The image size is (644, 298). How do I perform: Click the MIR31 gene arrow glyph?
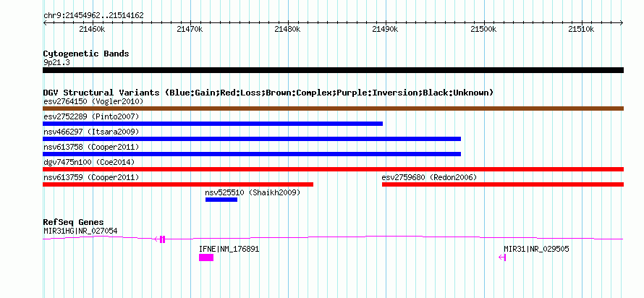(x=502, y=257)
